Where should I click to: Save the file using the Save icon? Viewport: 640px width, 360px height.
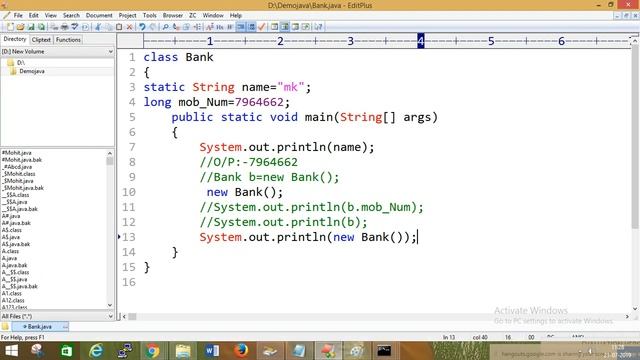pos(31,27)
